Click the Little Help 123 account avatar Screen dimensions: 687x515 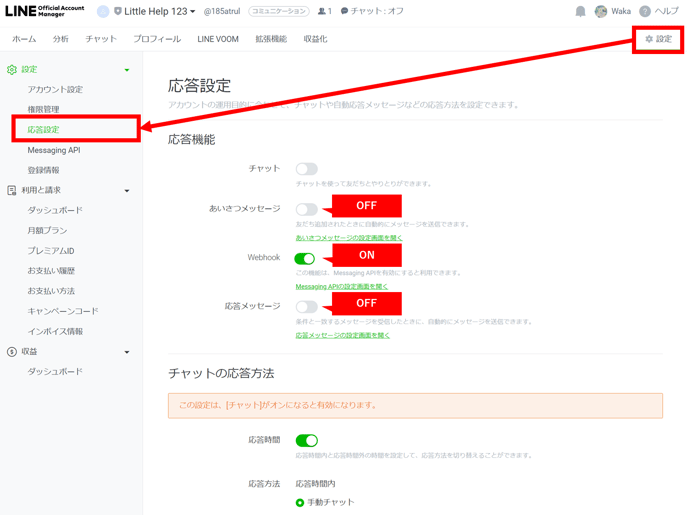(x=103, y=12)
